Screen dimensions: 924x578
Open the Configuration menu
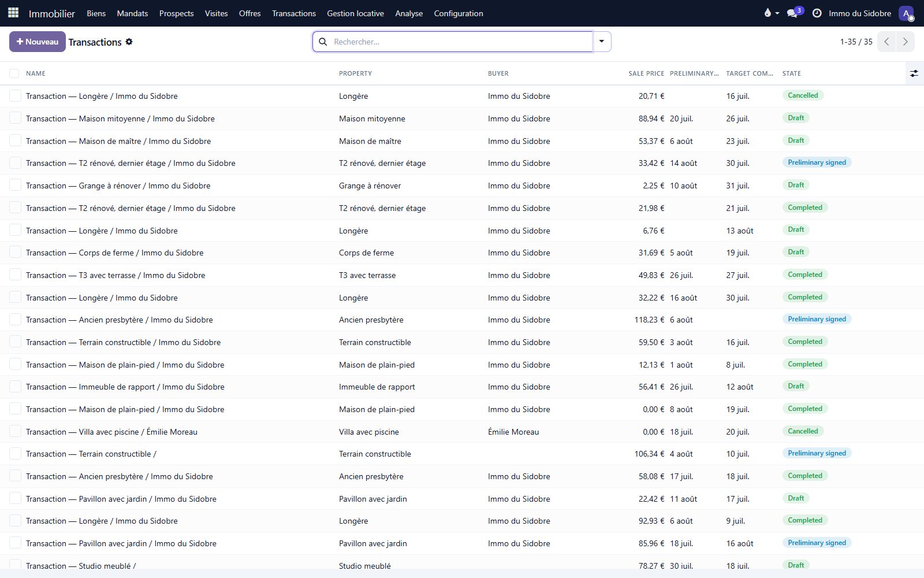coord(459,13)
